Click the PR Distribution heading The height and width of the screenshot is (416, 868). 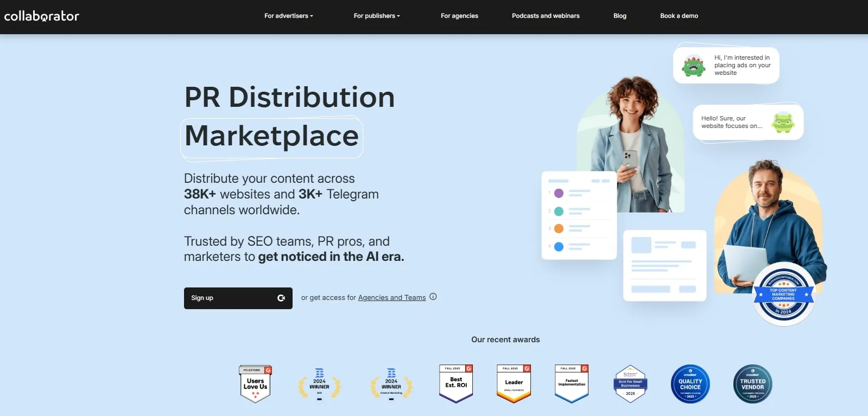pos(289,98)
